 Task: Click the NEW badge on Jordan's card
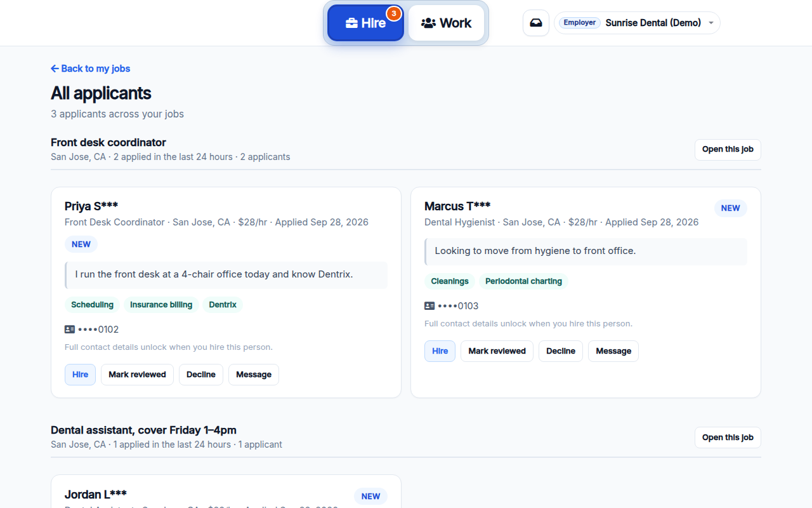click(370, 497)
